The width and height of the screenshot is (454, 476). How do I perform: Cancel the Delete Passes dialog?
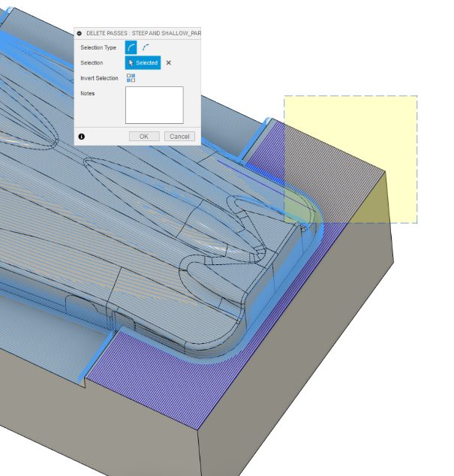pos(179,137)
